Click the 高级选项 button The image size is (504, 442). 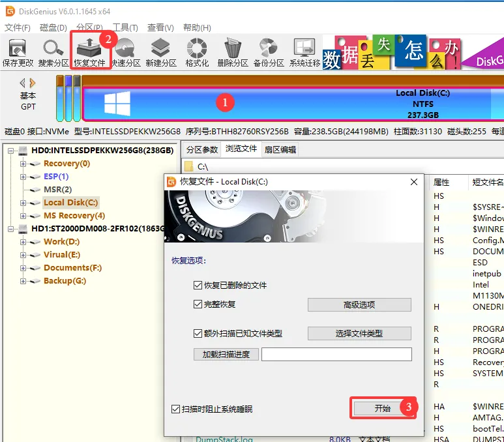click(x=359, y=304)
